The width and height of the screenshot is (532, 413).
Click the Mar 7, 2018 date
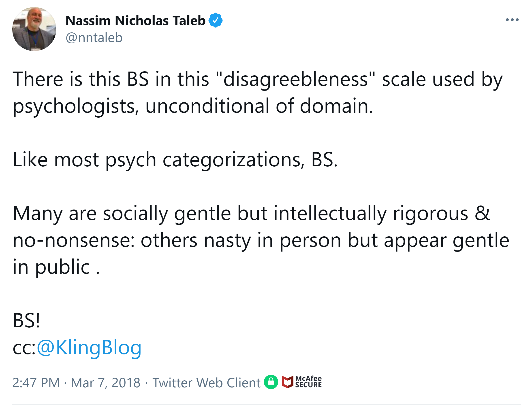coord(105,383)
